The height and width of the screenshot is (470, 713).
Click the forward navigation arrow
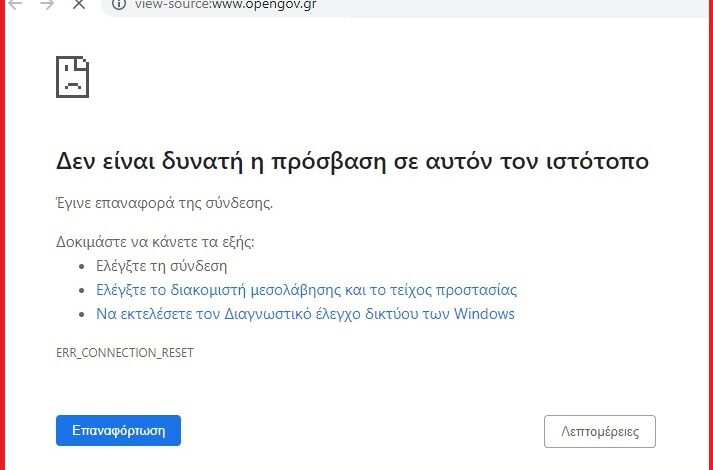point(46,5)
